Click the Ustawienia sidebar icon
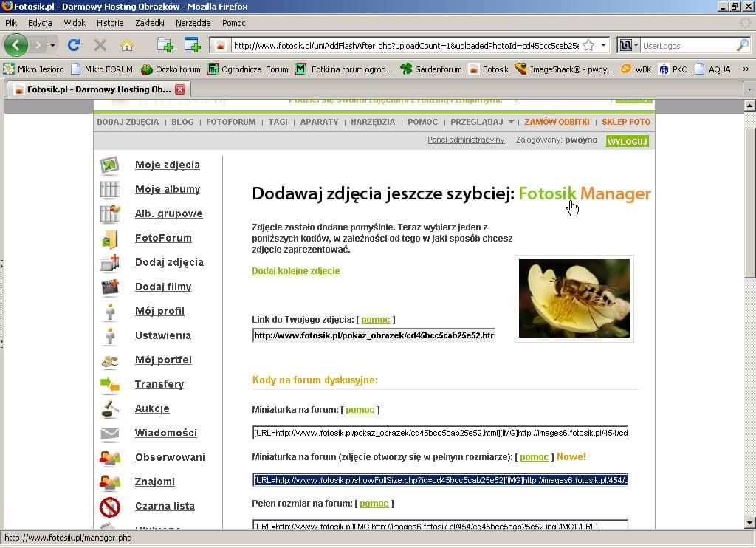Screen dimensions: 756x548 coord(110,336)
